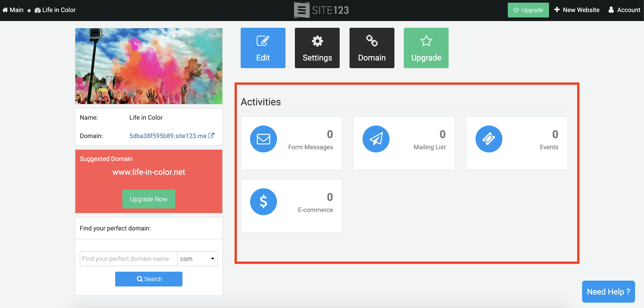Image resolution: width=644 pixels, height=308 pixels.
Task: Click the Form Messages icon
Action: click(x=264, y=139)
